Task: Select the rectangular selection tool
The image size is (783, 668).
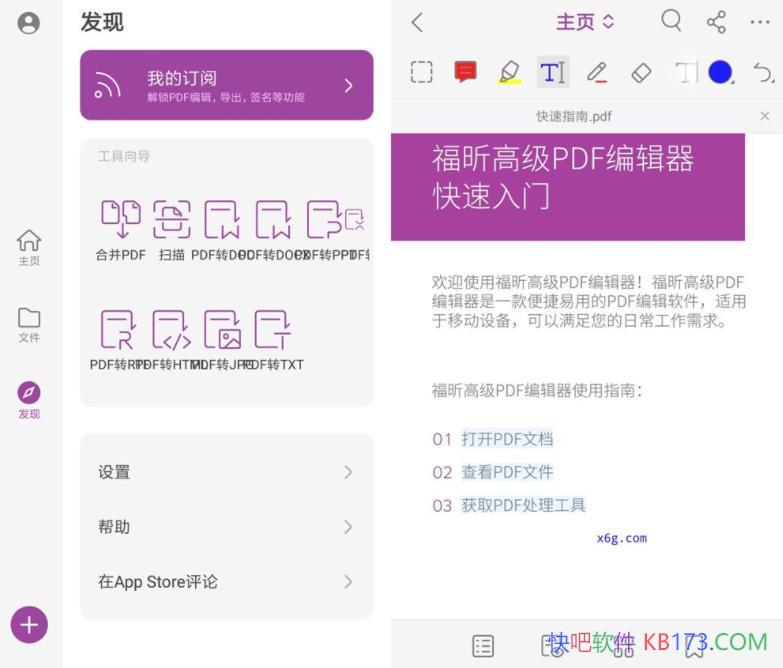Action: (x=422, y=72)
